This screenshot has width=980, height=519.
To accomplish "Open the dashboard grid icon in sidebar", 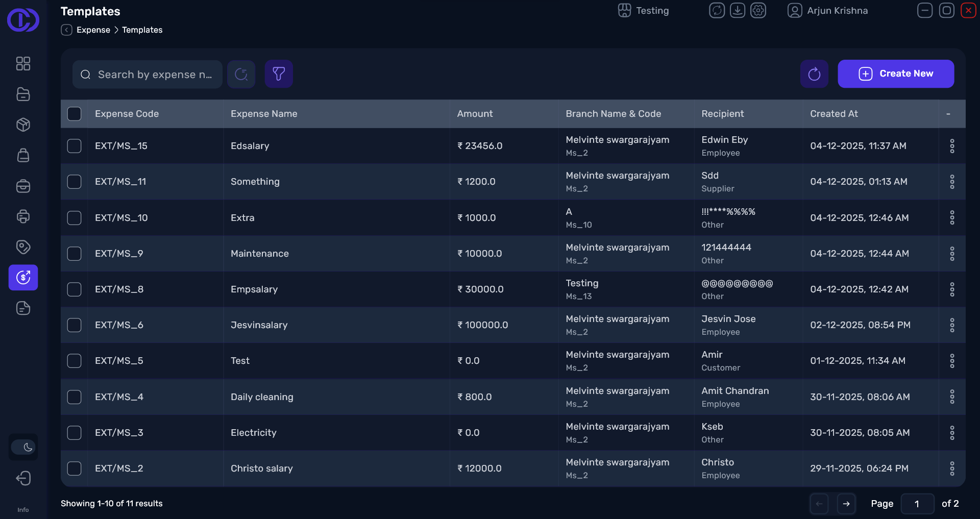I will (23, 63).
